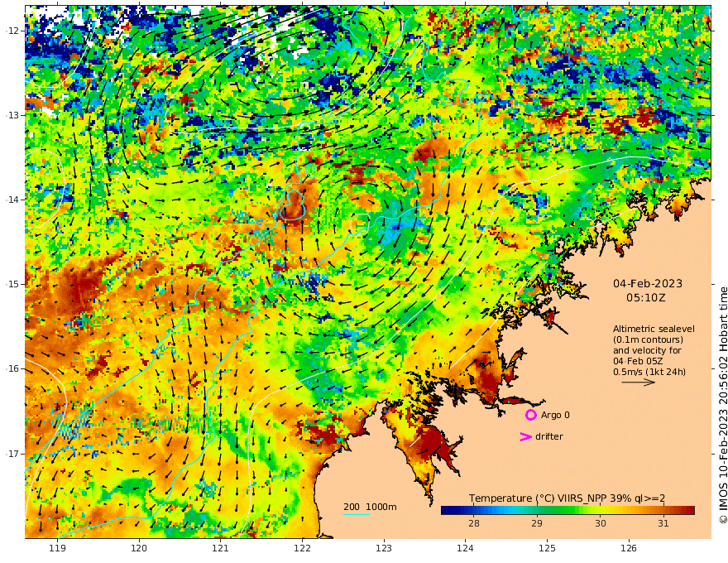Click the '30' colorbar tick label
This screenshot has width=728, height=563.
(601, 523)
